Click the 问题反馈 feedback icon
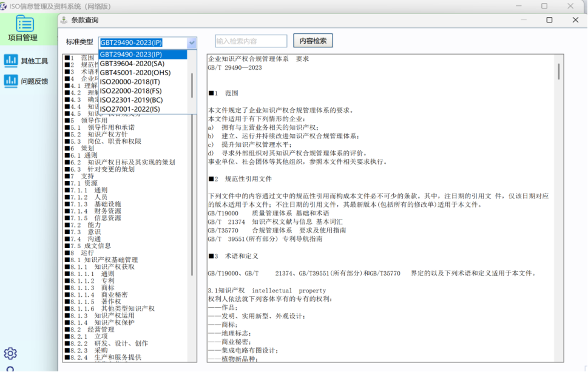The image size is (588, 372). coord(10,80)
